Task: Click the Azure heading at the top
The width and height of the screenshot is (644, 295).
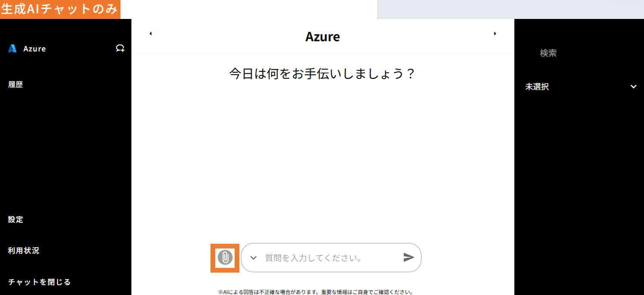Action: (x=322, y=37)
